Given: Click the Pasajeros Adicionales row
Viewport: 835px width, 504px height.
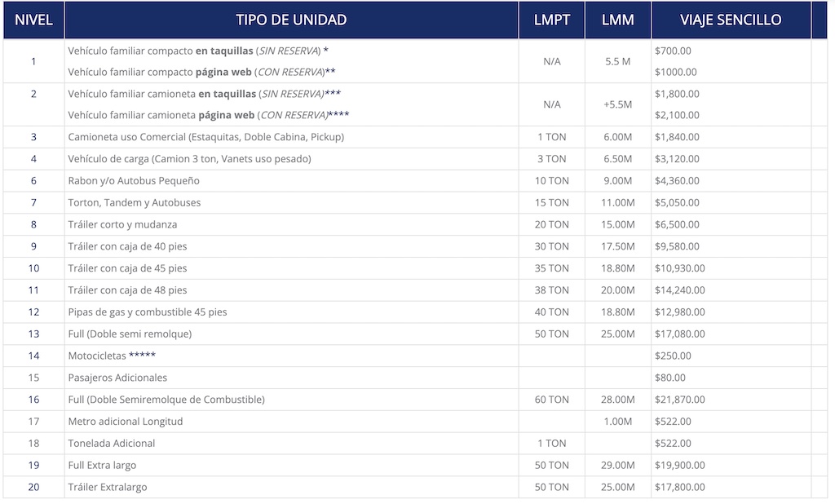Looking at the screenshot, I should (415, 378).
